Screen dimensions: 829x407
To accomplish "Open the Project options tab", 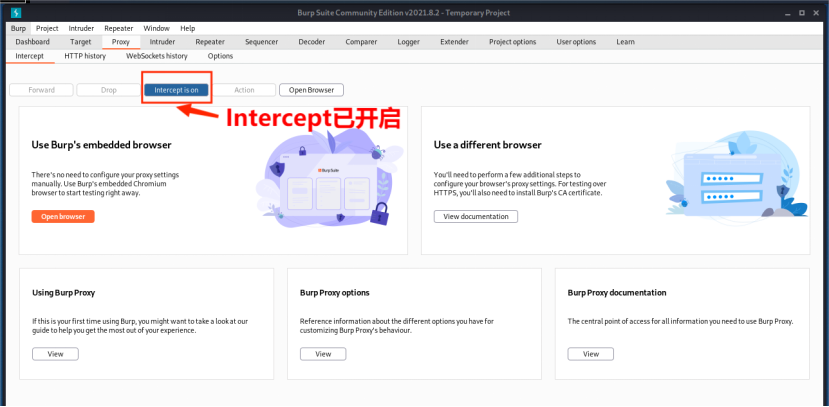I will pyautogui.click(x=512, y=42).
